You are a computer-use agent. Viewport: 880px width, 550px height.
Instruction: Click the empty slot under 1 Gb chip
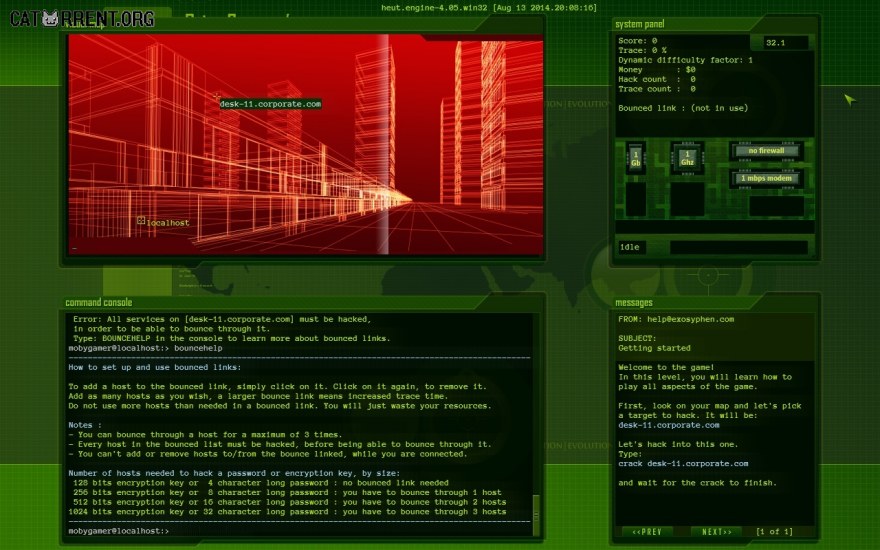click(x=635, y=198)
